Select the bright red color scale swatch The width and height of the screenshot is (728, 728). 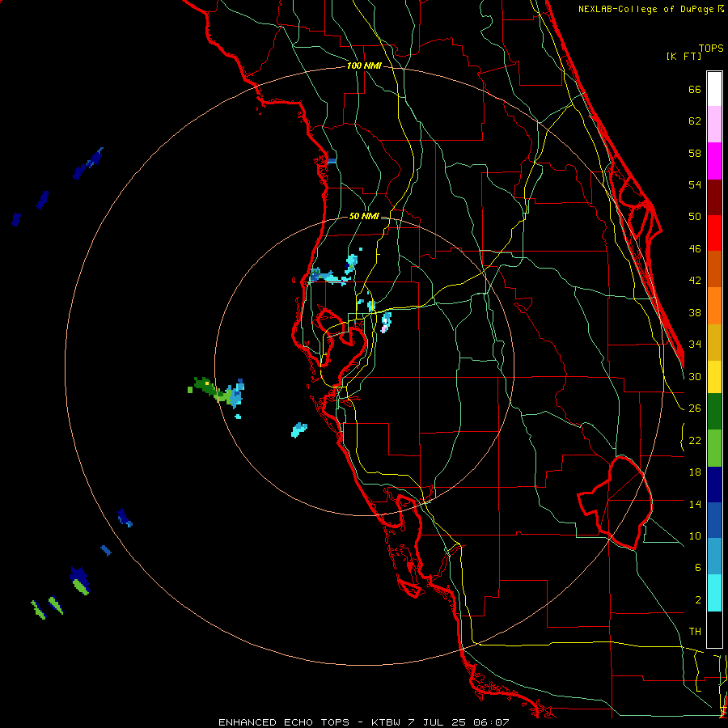[x=714, y=233]
